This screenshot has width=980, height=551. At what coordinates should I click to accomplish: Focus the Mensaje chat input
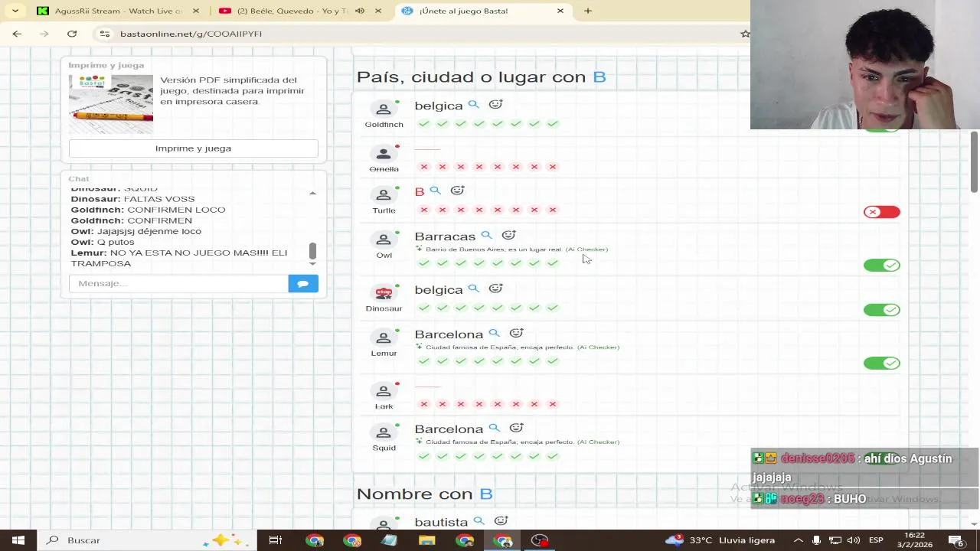pyautogui.click(x=178, y=283)
